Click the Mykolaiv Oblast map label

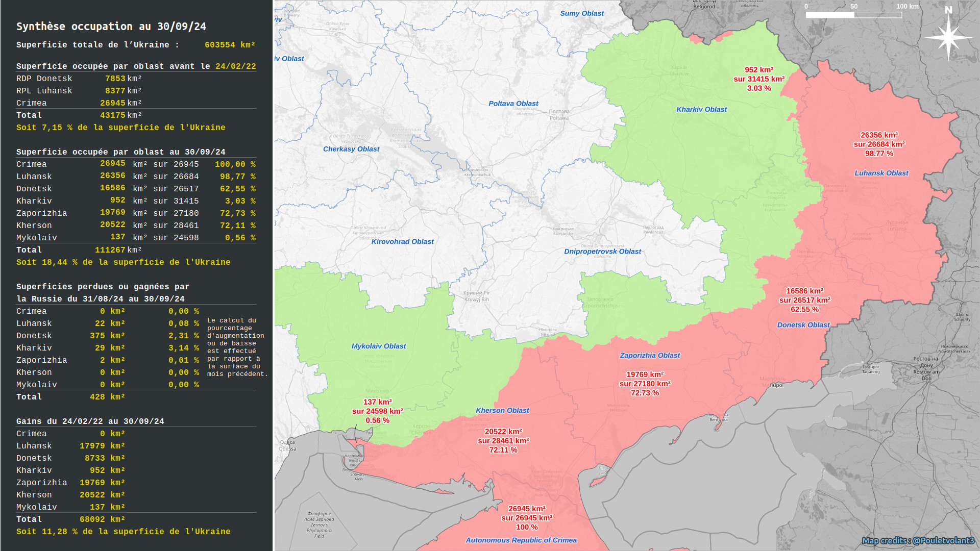[x=378, y=346]
